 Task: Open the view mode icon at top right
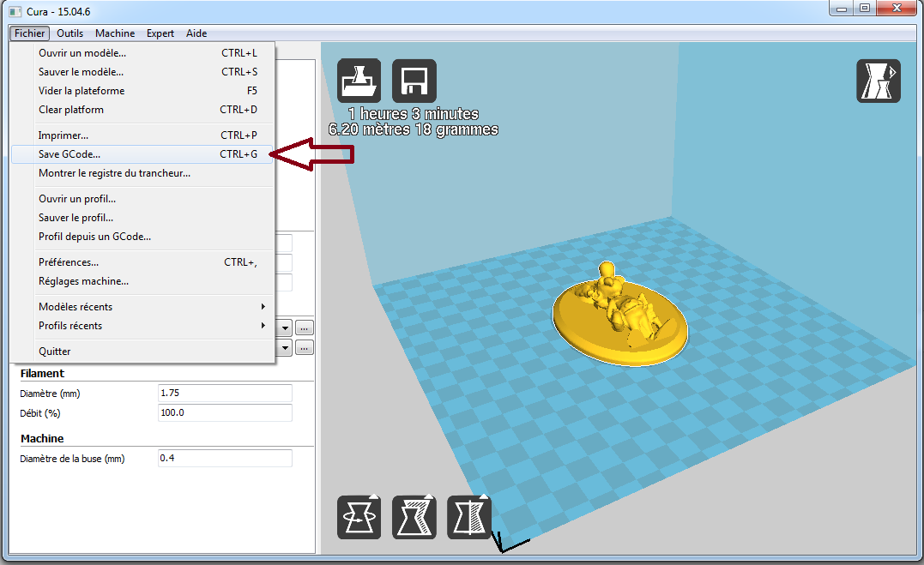coord(878,81)
